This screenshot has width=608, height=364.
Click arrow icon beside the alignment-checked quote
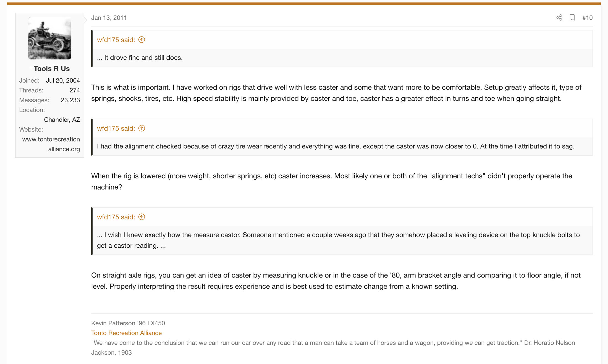pyautogui.click(x=141, y=128)
